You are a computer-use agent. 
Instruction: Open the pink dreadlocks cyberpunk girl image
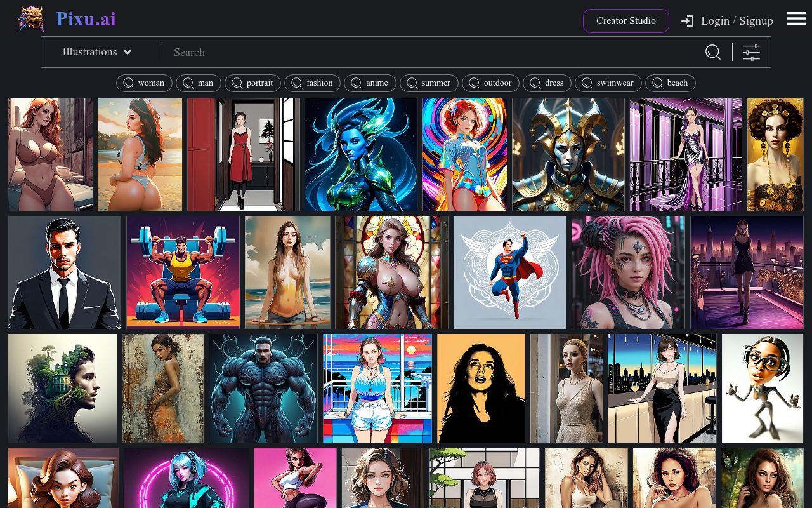[x=629, y=272]
